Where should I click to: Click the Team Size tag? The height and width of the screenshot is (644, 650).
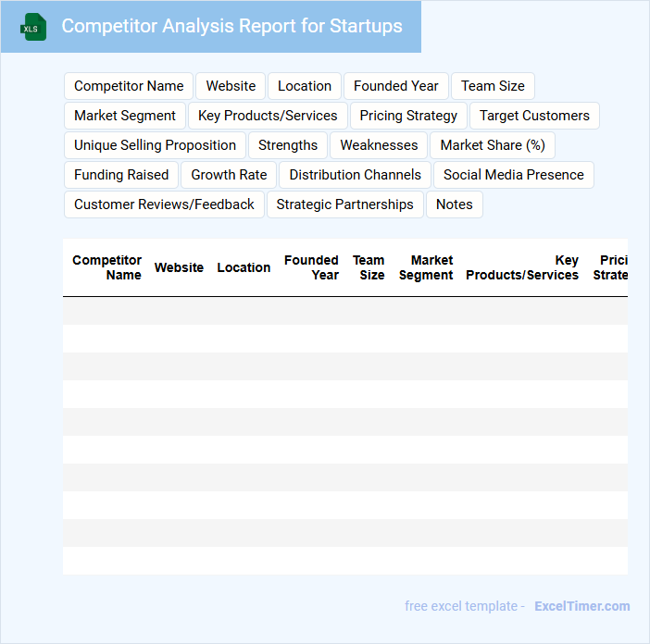[x=493, y=86]
